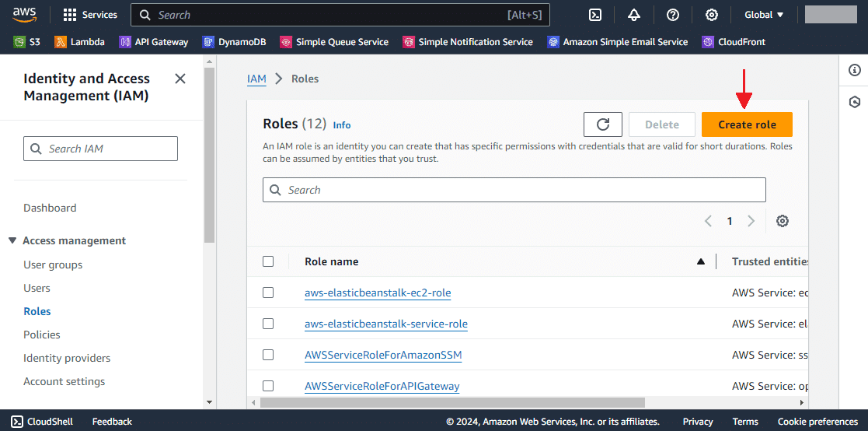Open the Services grid menu
The image size is (868, 431).
point(89,15)
